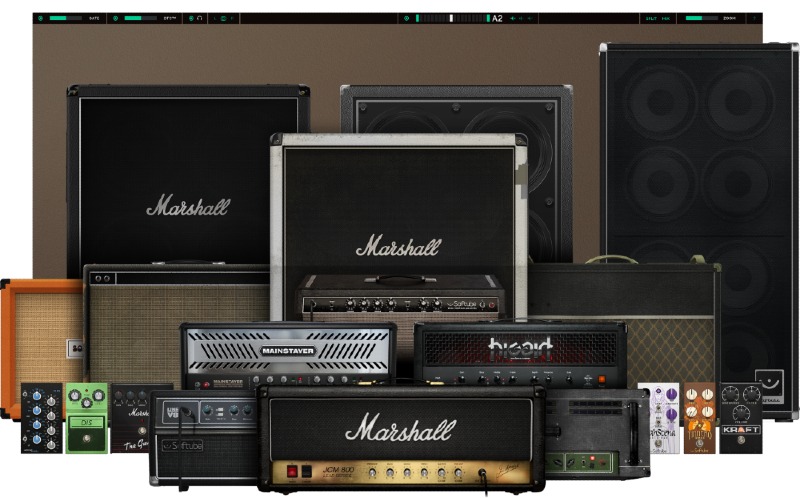Select the Kraft black pedal
800x498 pixels.
(741, 416)
